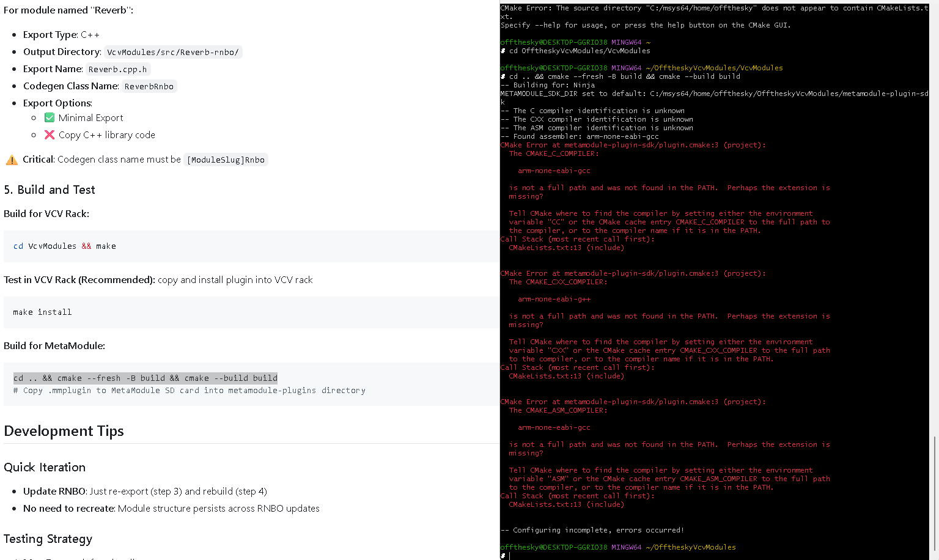Click the ReverbRnbo codegen class name code
The height and width of the screenshot is (560, 939).
tap(149, 86)
